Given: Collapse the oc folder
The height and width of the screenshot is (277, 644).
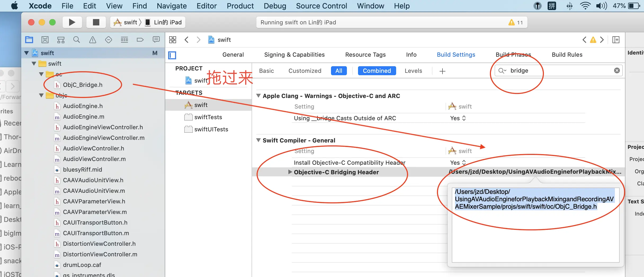Looking at the screenshot, I should point(41,74).
